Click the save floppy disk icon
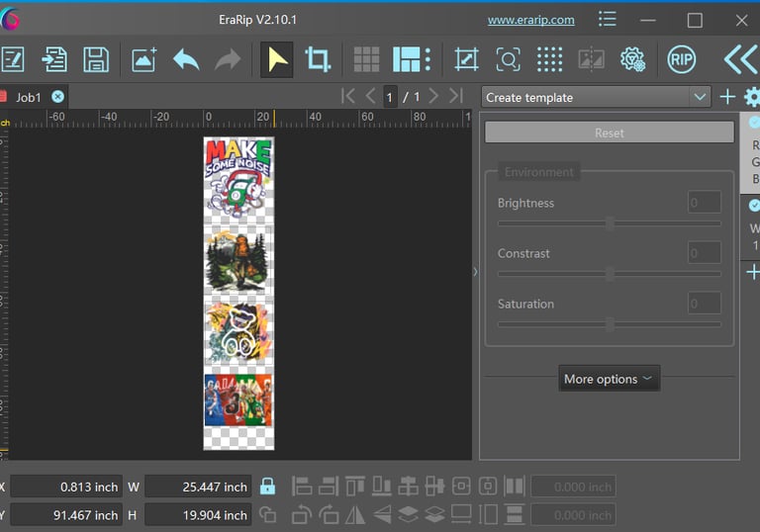760x532 pixels. tap(96, 59)
